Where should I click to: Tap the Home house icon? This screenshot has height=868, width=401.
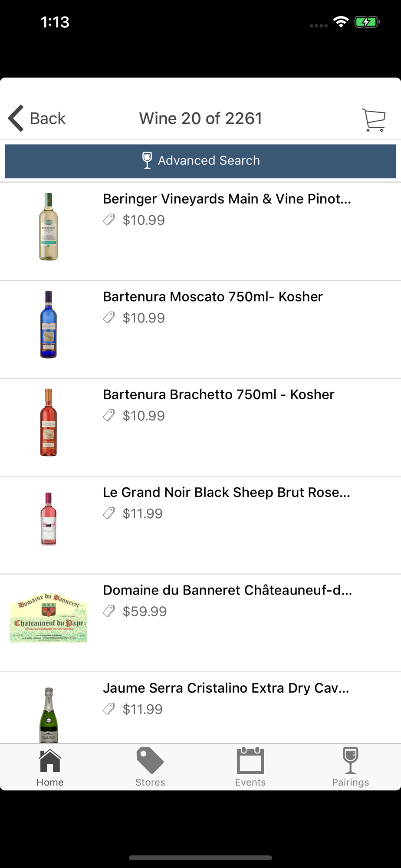coord(50,761)
